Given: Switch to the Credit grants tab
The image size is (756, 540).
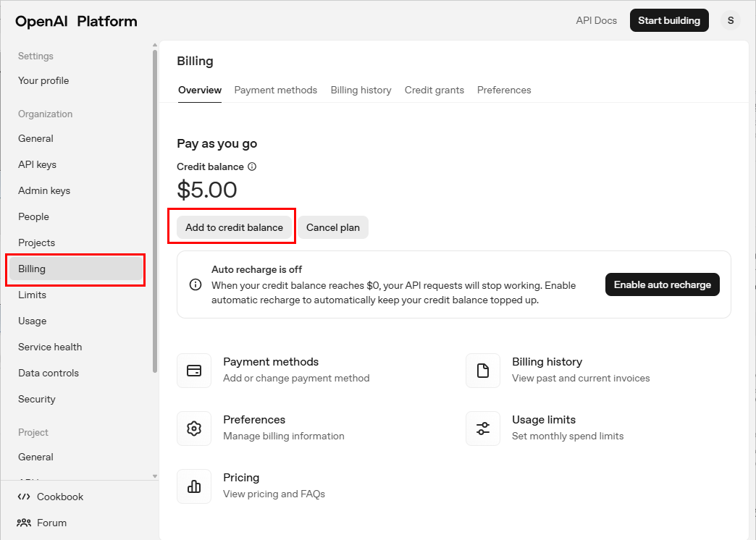Looking at the screenshot, I should point(434,90).
